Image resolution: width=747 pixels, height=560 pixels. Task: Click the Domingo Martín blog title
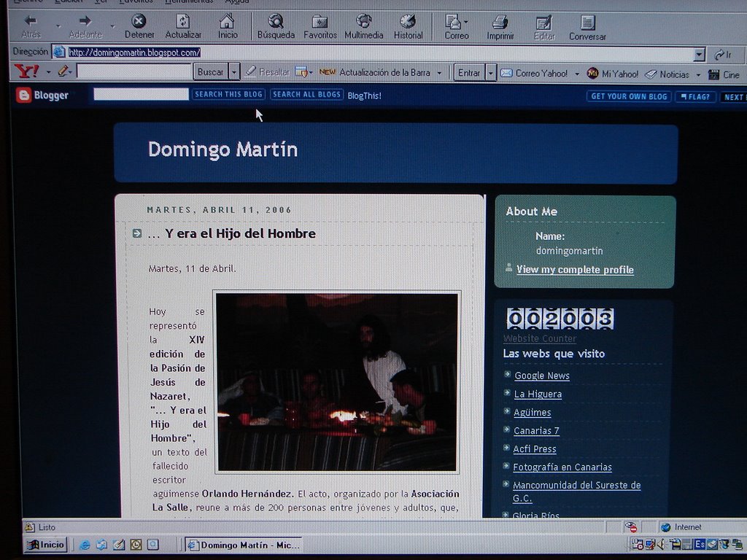(223, 149)
